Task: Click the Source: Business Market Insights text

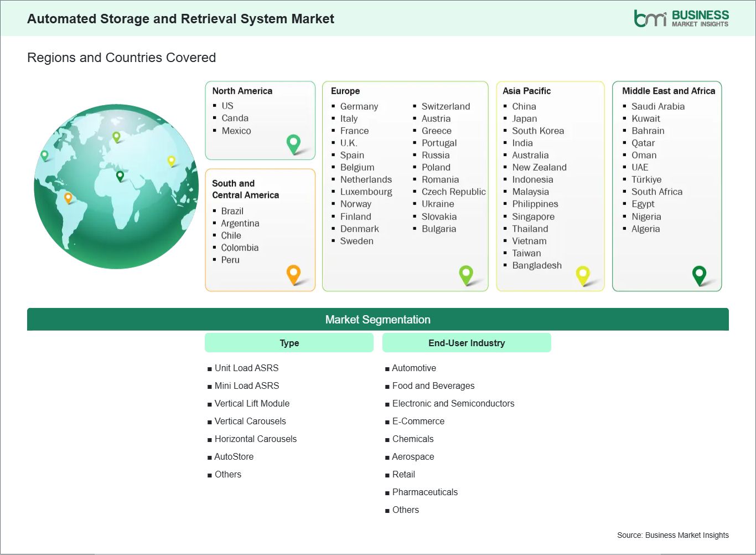Action: (673, 535)
